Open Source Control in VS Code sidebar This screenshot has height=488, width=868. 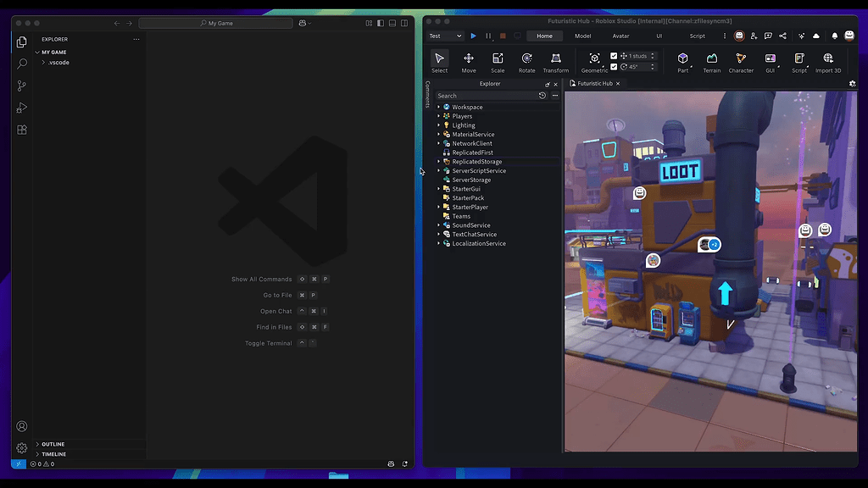21,85
